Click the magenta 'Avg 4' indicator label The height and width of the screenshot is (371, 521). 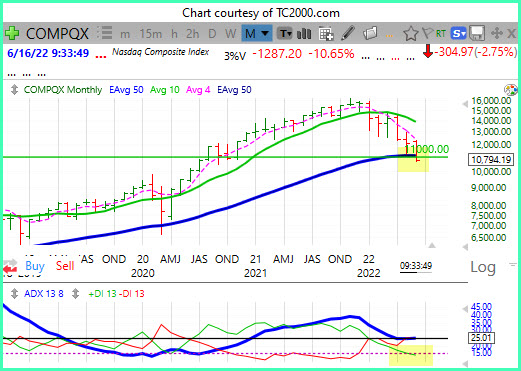198,90
